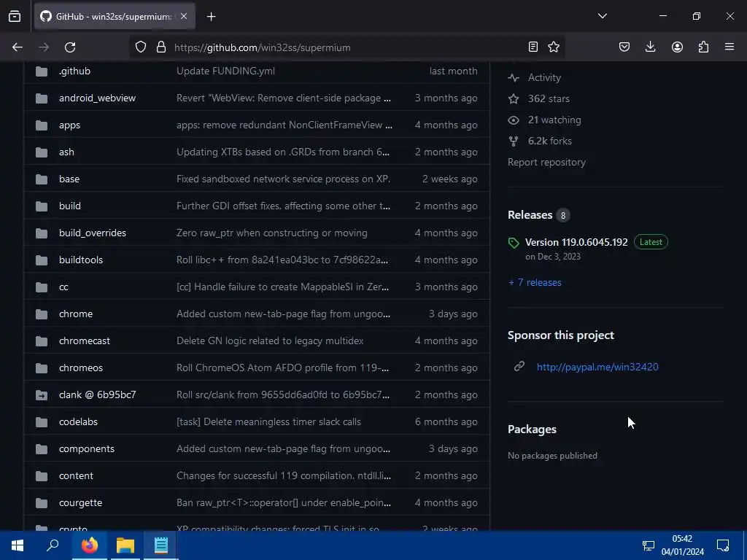Open the build_overrides folder
Image resolution: width=747 pixels, height=560 pixels.
[93, 233]
